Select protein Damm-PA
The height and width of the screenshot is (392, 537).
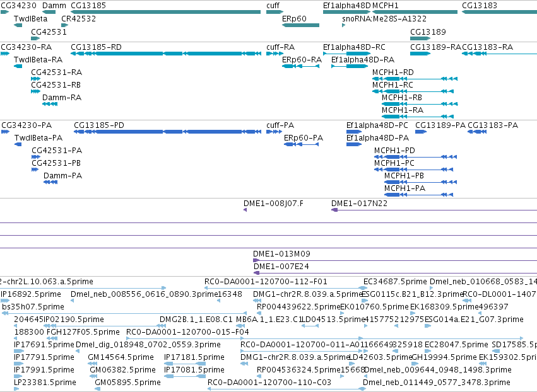pos(62,176)
